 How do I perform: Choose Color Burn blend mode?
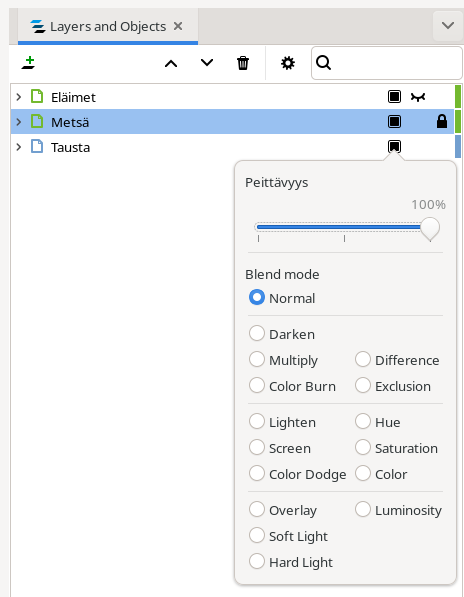click(x=292, y=386)
